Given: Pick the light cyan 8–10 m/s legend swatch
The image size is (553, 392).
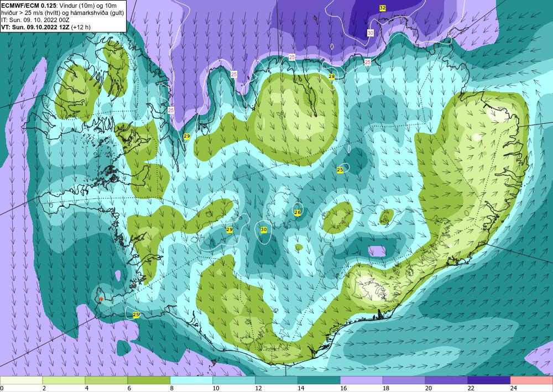Looking at the screenshot, I should tap(191, 380).
